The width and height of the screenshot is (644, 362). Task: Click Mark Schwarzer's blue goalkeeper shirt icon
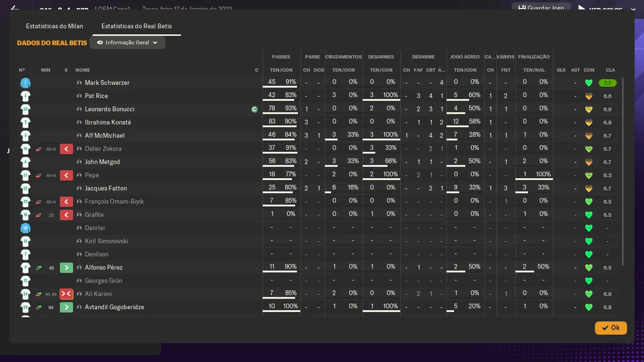tap(25, 83)
